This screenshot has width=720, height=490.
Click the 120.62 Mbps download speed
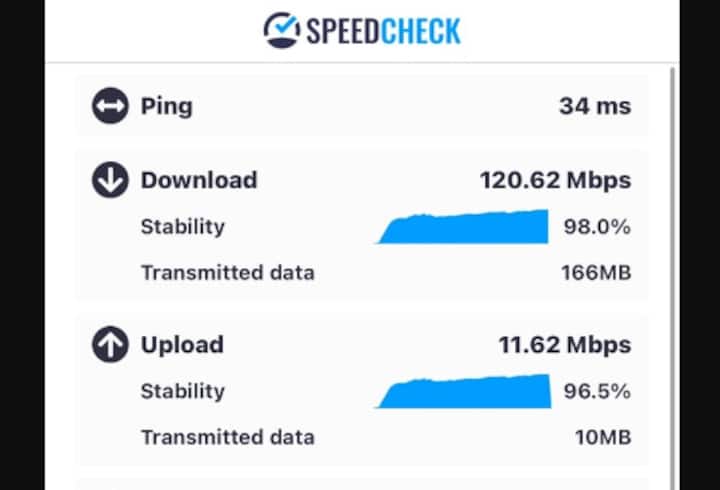(x=555, y=180)
